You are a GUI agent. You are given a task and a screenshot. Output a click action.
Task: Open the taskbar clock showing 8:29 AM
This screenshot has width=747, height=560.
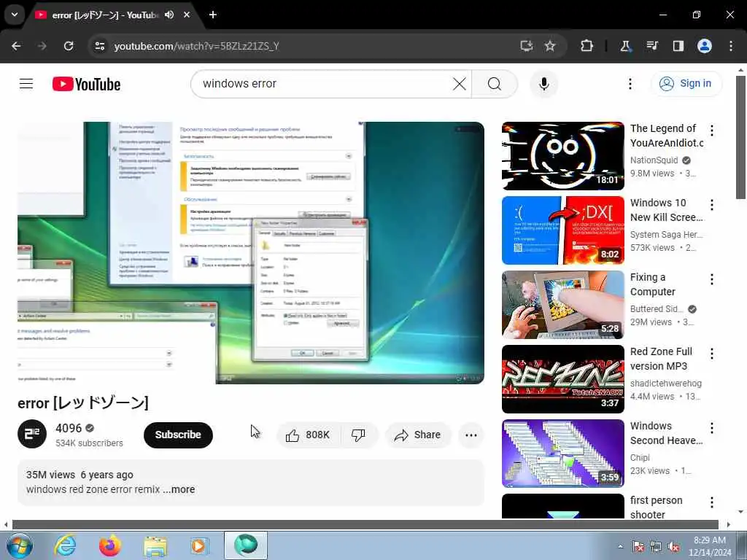pos(710,546)
